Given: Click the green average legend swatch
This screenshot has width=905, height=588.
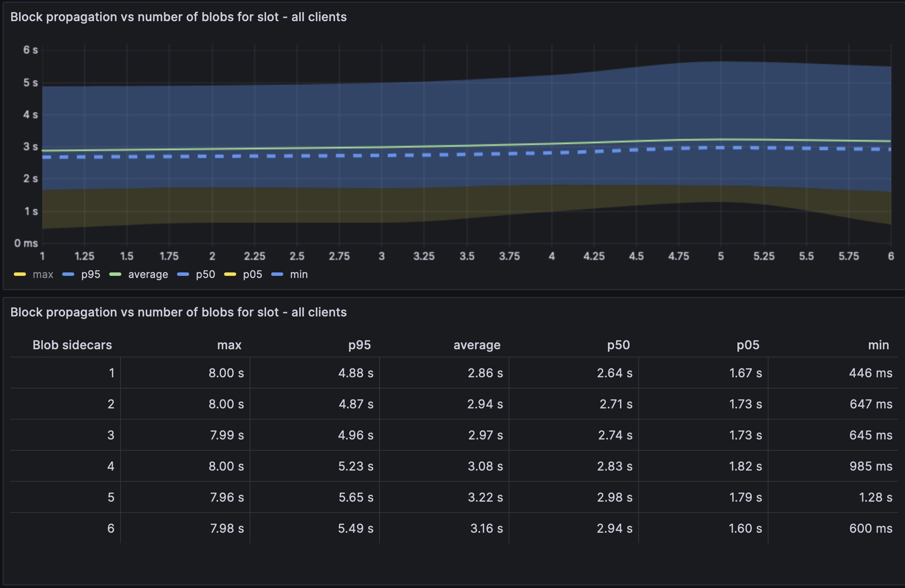Looking at the screenshot, I should 115,275.
